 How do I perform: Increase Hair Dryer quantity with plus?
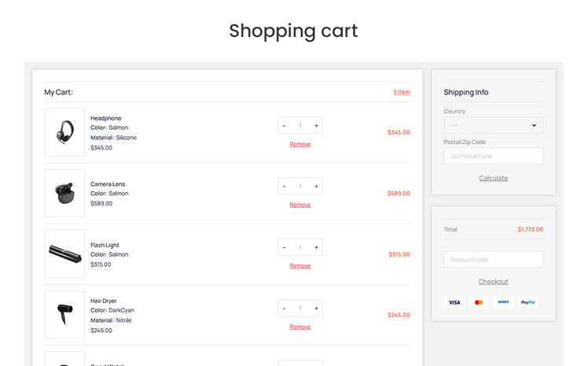(x=316, y=309)
